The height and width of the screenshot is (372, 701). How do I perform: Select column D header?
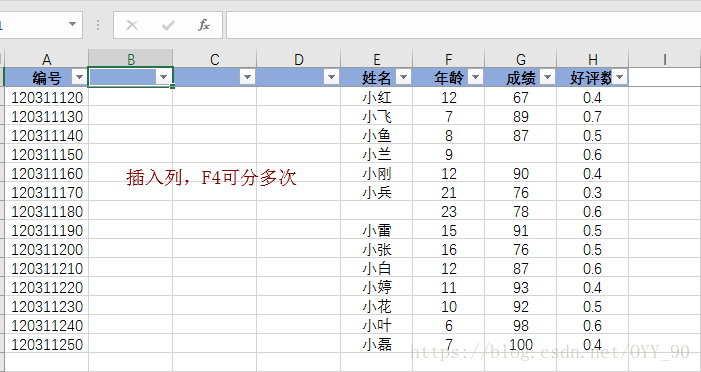click(299, 59)
